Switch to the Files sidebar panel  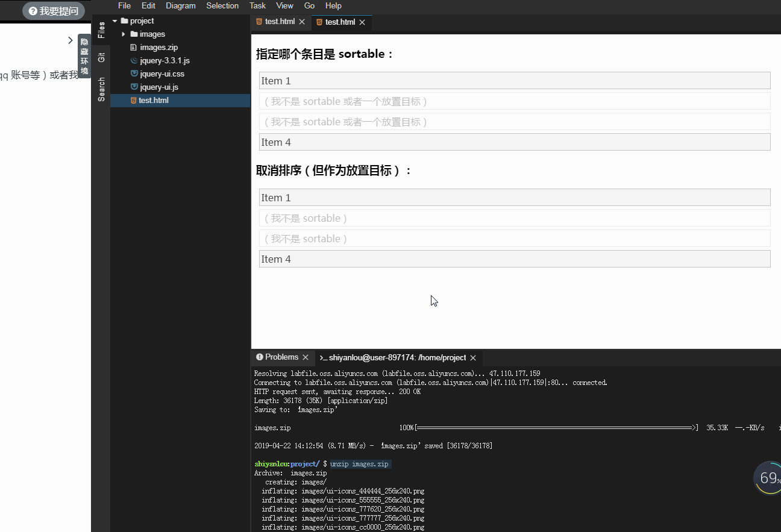101,30
